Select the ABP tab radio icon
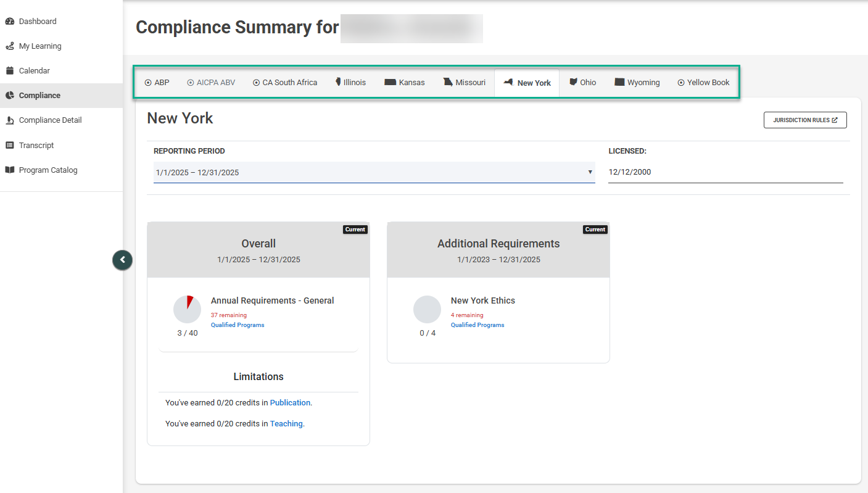868x493 pixels. coord(148,83)
